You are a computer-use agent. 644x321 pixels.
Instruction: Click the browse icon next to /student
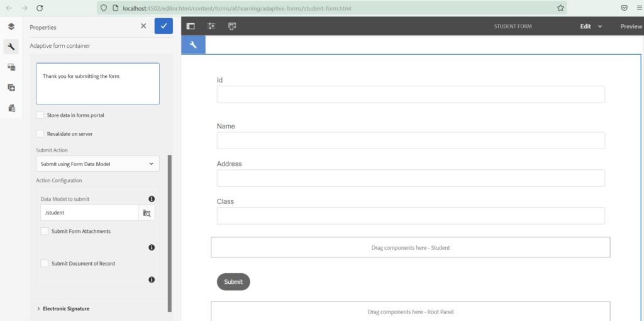coord(147,213)
